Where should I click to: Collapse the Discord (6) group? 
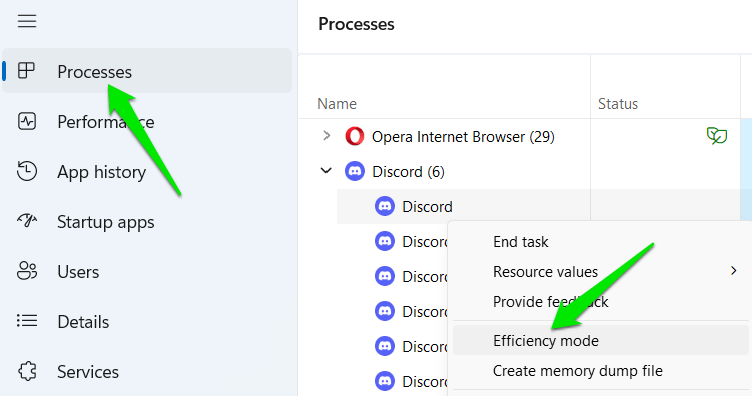click(x=326, y=171)
